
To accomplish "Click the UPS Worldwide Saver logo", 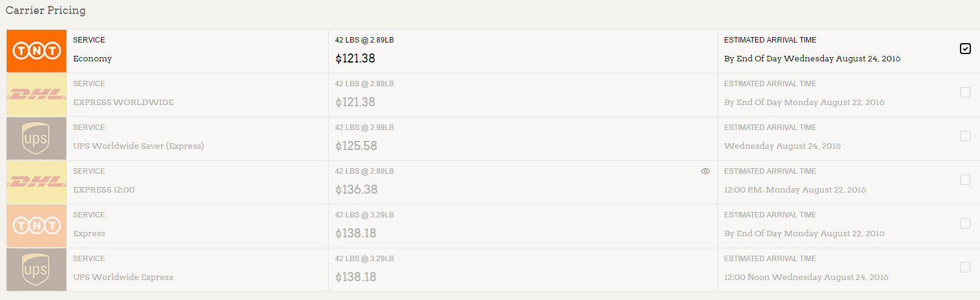I will pos(36,138).
